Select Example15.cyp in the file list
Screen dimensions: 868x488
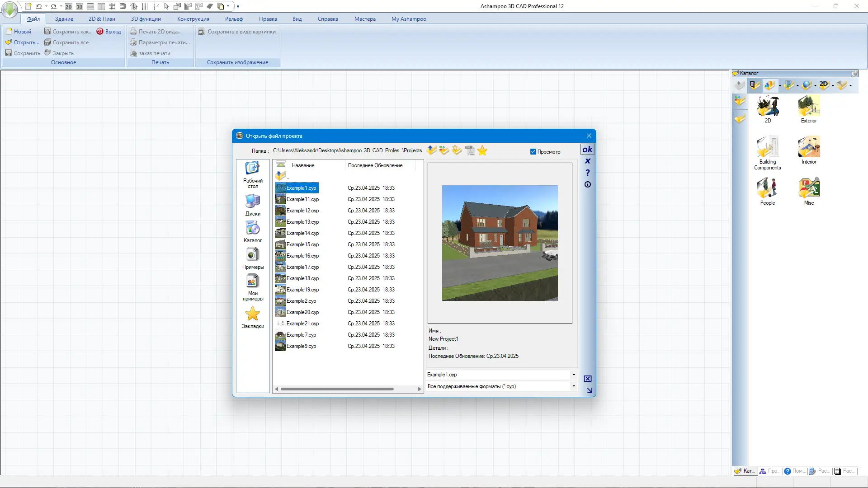point(302,244)
